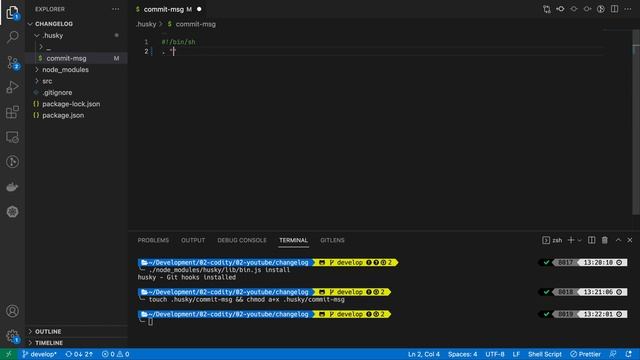Change encoding via UTF-8 in status bar
Viewport: 640px width, 360px height.
tap(495, 354)
